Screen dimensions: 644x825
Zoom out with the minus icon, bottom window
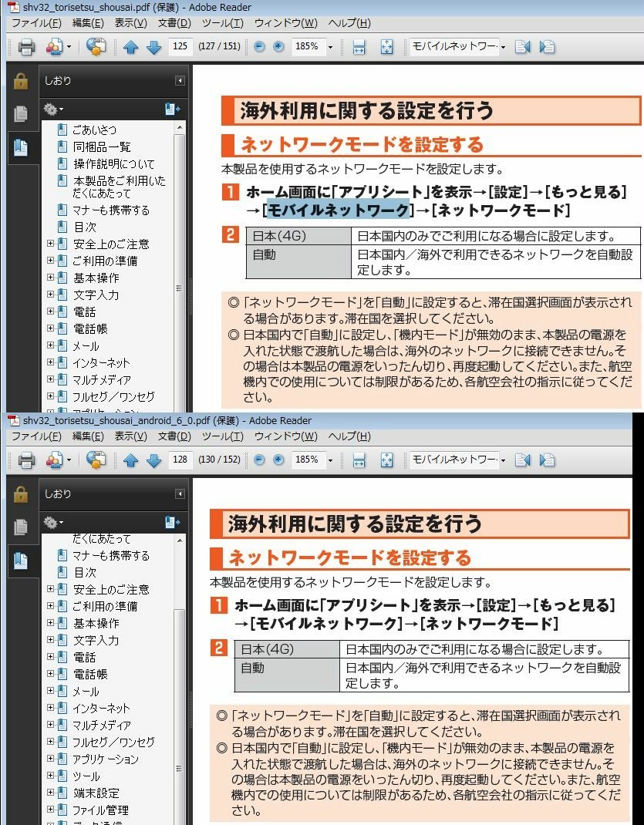259,460
